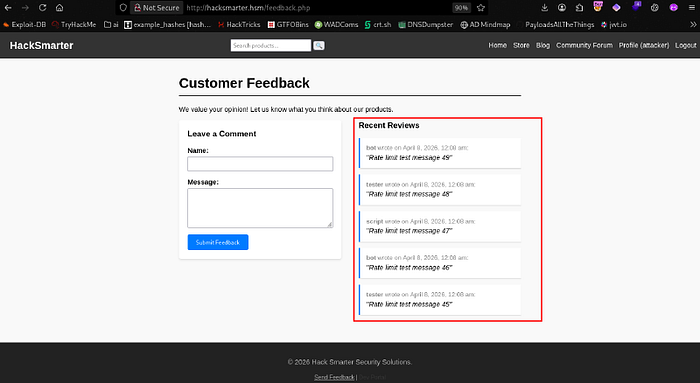The height and width of the screenshot is (383, 700).
Task: Open the Firefox hamburger menu
Action: (x=692, y=8)
